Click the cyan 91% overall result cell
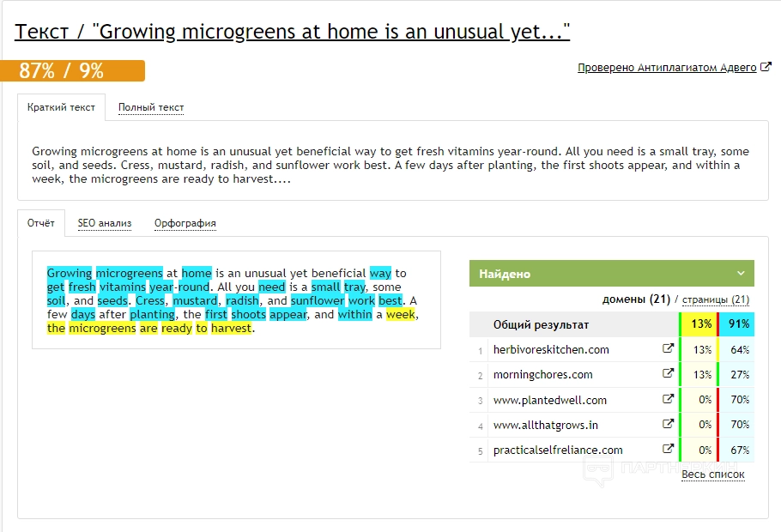Viewport: 781px width, 532px height. tap(737, 324)
